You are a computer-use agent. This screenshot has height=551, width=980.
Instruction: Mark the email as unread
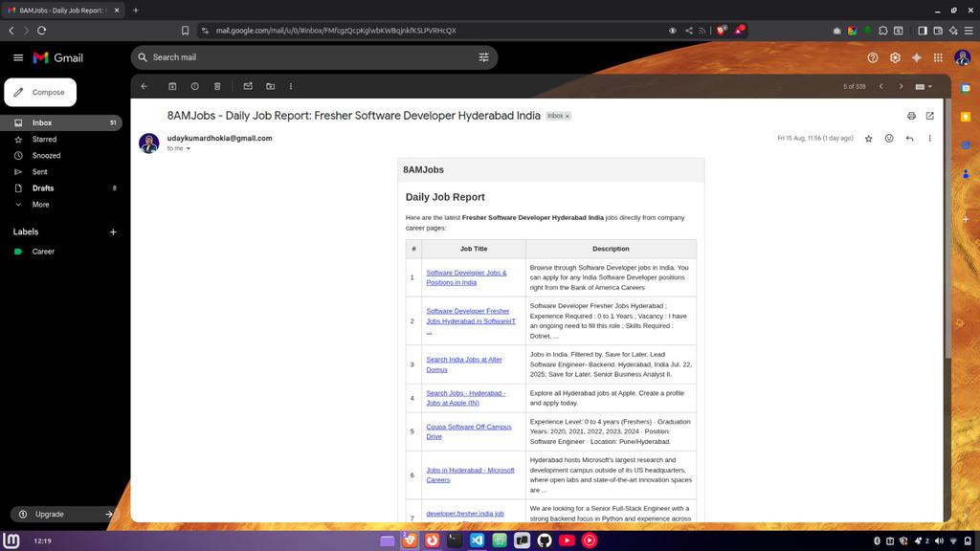(248, 86)
